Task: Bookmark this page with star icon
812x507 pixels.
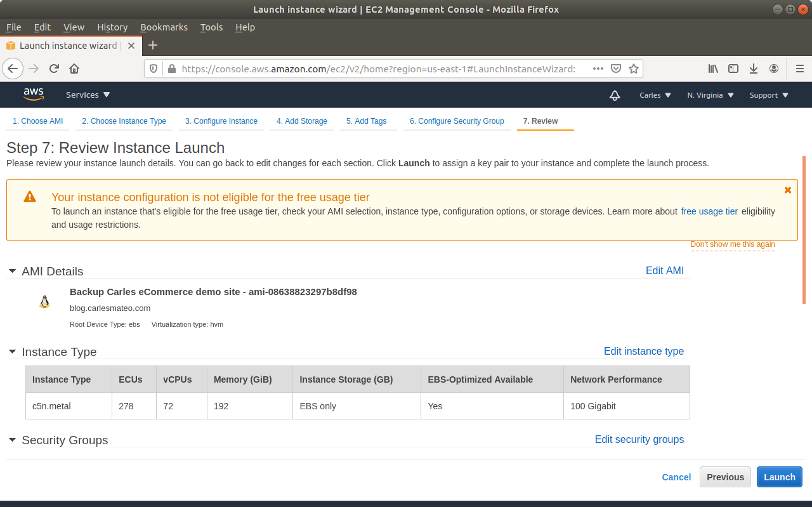Action: 633,69
